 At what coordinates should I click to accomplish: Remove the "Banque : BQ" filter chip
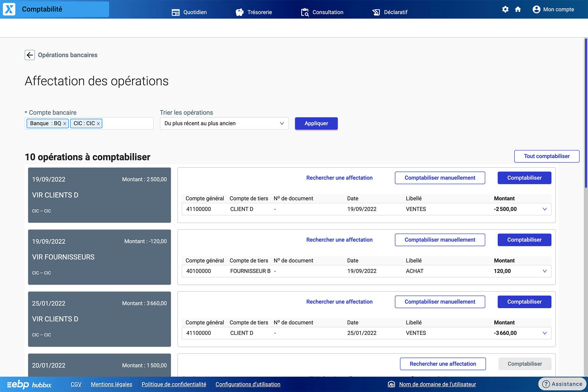[65, 123]
